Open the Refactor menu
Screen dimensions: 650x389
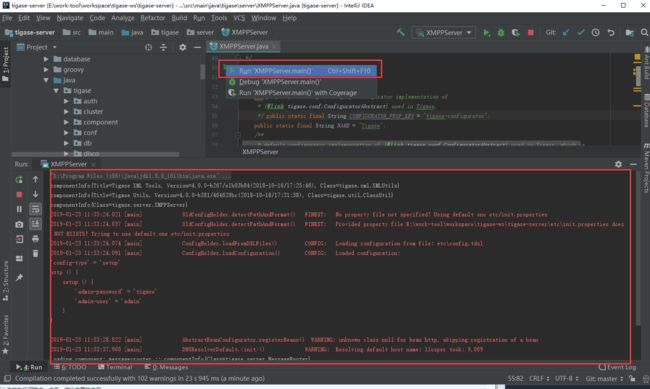click(153, 18)
